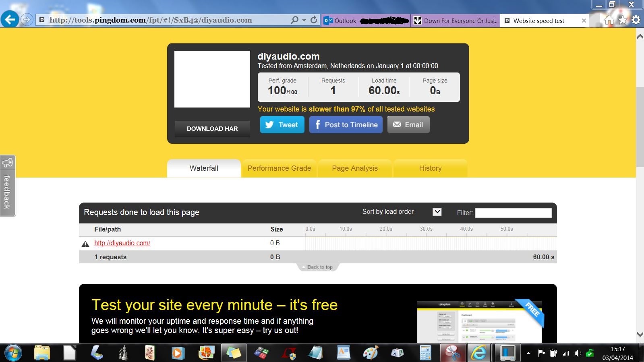The width and height of the screenshot is (644, 362).
Task: Switch to Internet Explorer taskbar icon
Action: [x=479, y=353]
